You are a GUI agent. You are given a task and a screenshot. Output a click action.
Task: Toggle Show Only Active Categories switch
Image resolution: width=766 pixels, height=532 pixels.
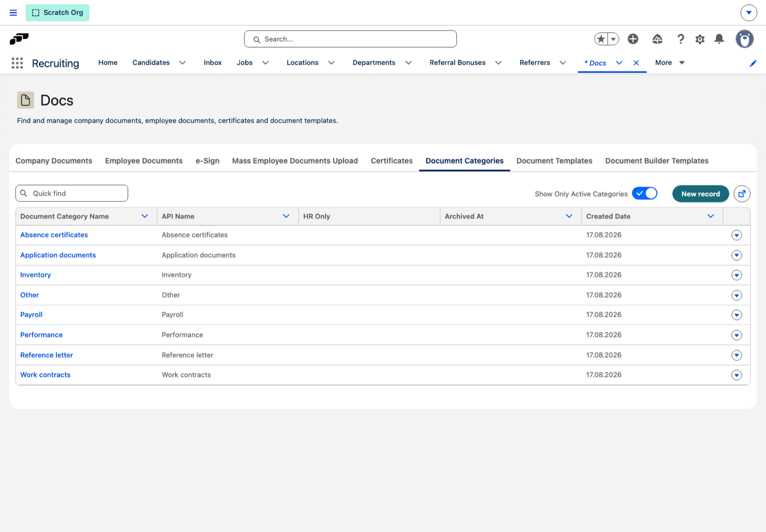(x=645, y=193)
